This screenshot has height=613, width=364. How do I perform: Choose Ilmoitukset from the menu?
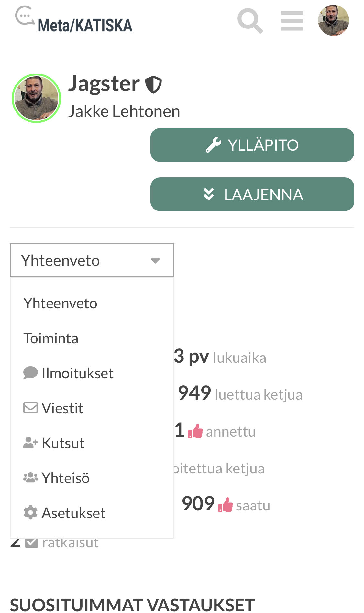pos(78,373)
